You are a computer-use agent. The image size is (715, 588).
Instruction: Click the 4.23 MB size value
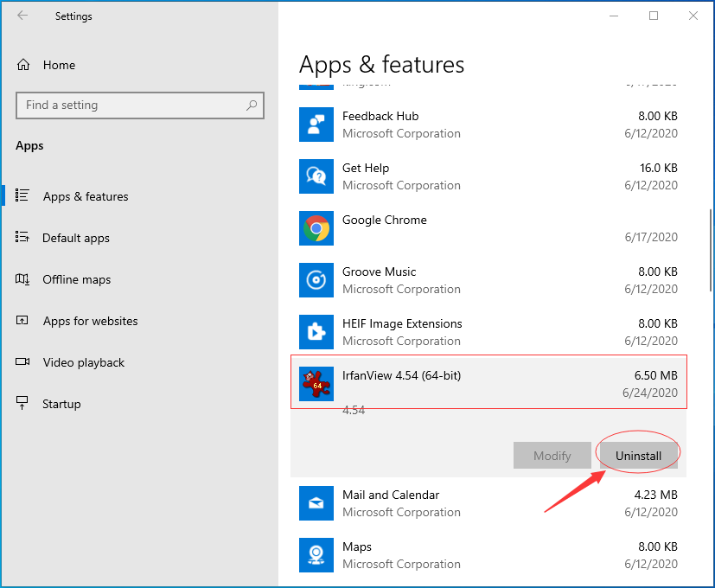click(655, 495)
